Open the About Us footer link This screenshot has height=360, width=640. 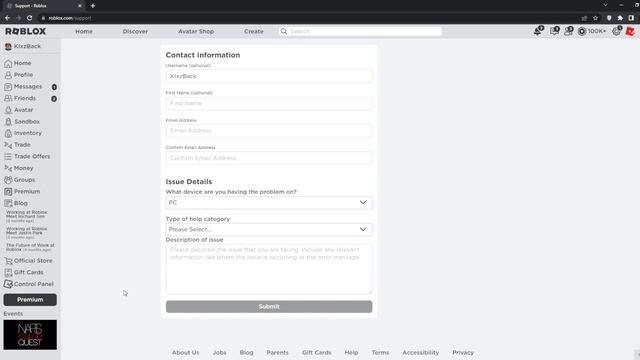tap(185, 352)
